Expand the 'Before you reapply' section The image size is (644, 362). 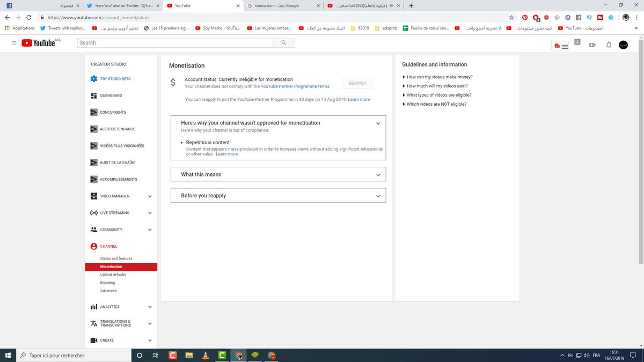tap(378, 196)
